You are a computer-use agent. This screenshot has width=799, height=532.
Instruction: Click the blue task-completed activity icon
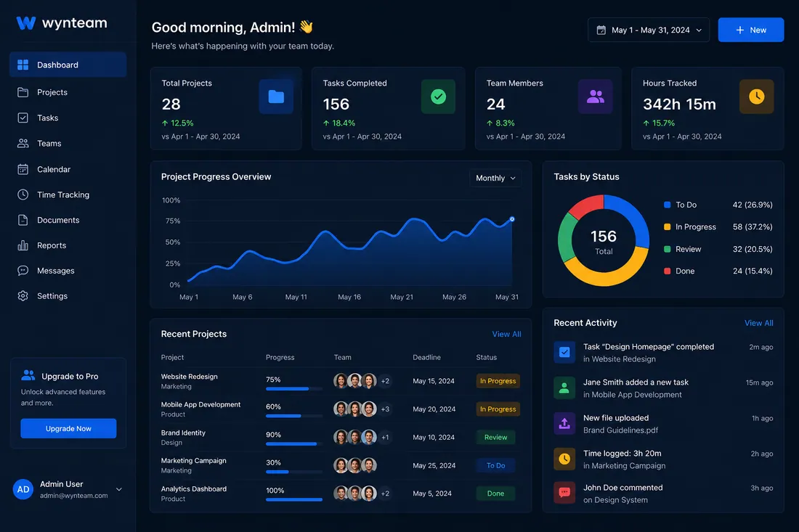[564, 352]
